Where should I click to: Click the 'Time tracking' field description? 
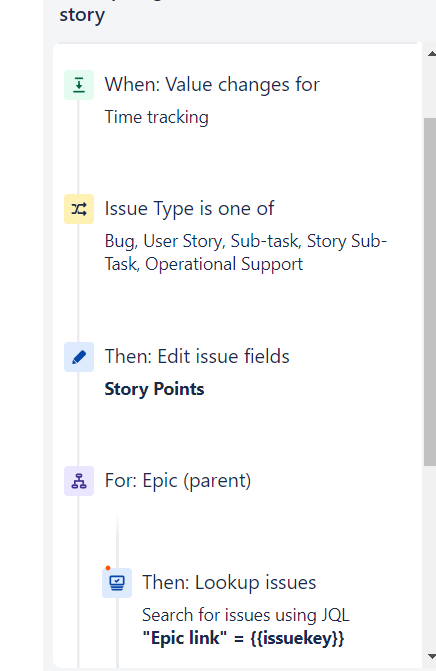tap(157, 117)
